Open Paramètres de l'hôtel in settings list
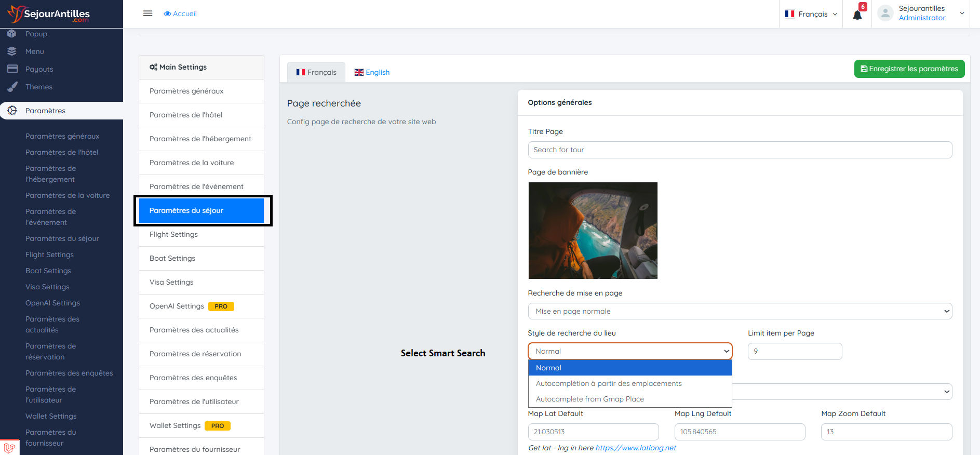Image resolution: width=980 pixels, height=455 pixels. (x=186, y=115)
